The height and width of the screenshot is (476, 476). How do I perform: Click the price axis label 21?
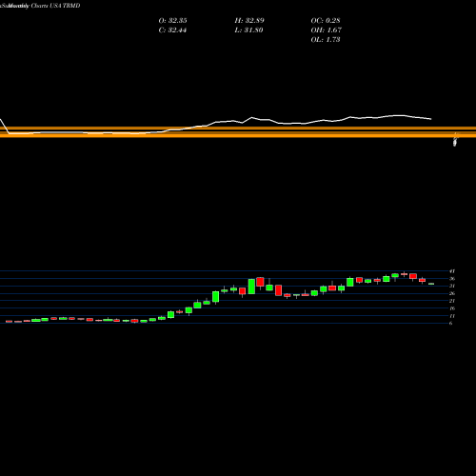click(x=452, y=301)
